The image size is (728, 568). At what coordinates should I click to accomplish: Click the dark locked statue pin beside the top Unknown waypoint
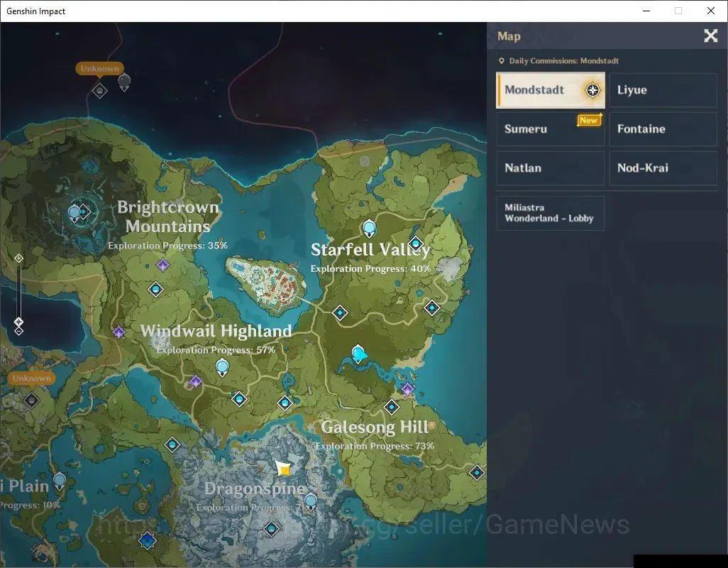(x=124, y=82)
